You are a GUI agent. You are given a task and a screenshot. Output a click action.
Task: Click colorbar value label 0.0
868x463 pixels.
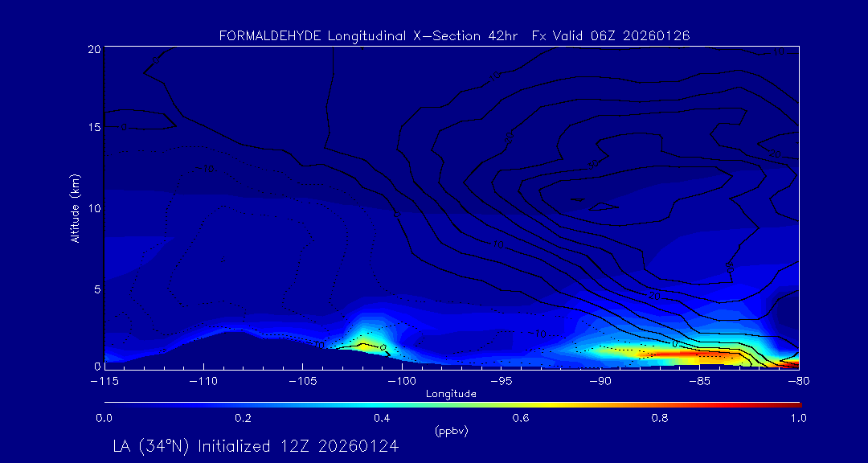click(x=104, y=419)
